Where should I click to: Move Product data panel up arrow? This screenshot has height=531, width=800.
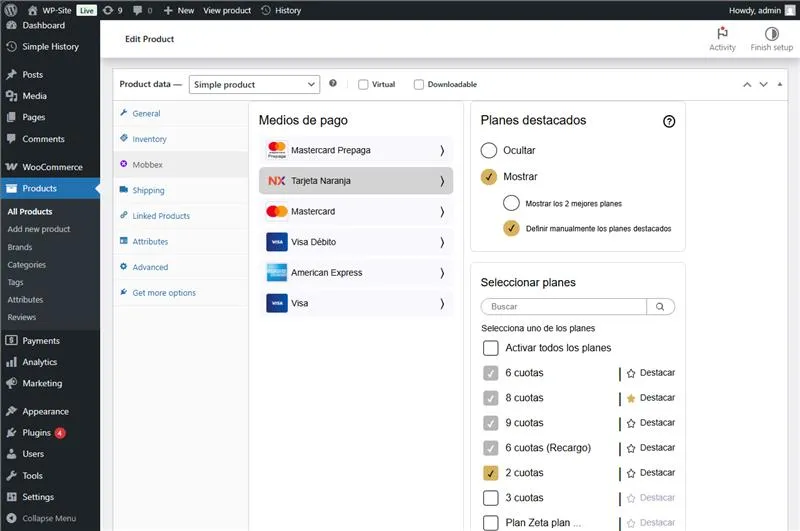pyautogui.click(x=747, y=85)
